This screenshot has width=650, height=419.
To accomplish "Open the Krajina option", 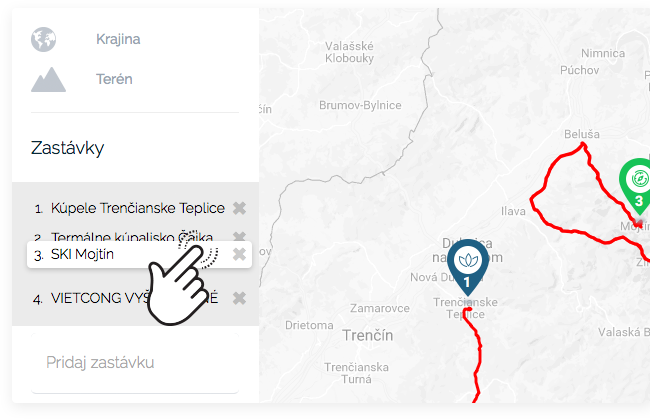I will 118,39.
